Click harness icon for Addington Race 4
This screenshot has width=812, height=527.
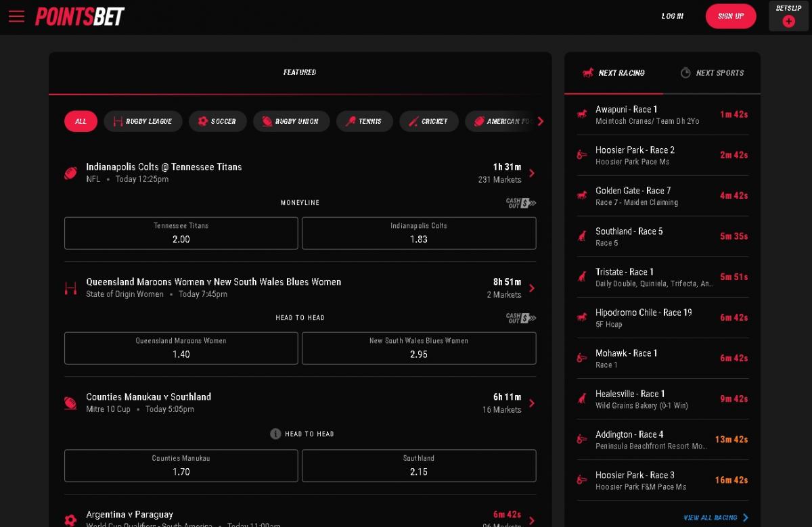pyautogui.click(x=582, y=439)
